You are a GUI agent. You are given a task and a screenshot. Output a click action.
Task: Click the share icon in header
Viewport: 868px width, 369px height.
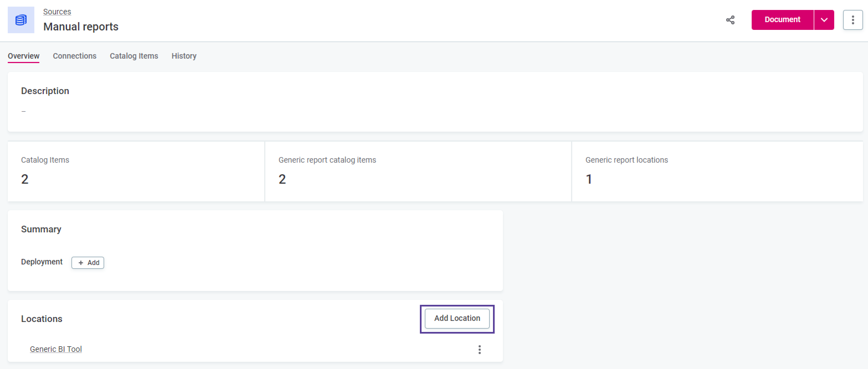coord(730,20)
